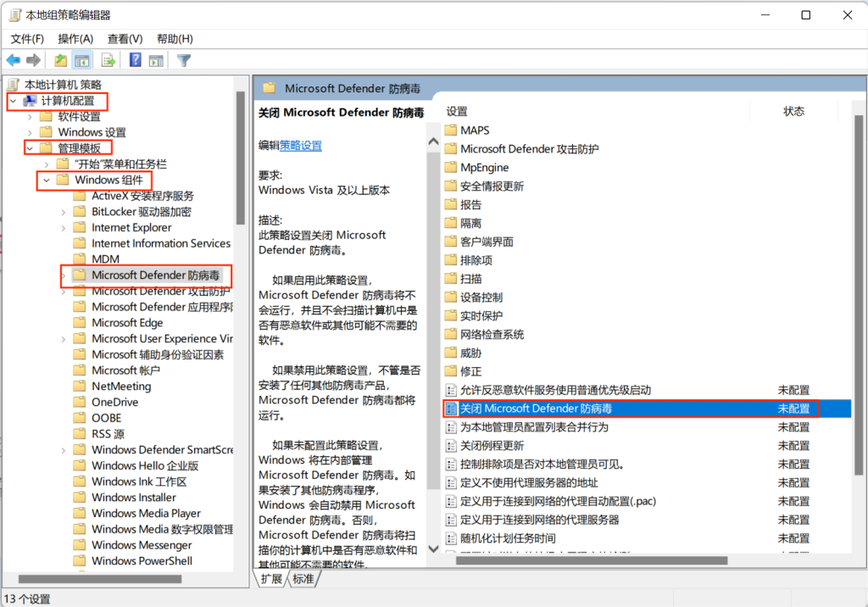
Task: Click the 策略设置 edit link
Action: pyautogui.click(x=301, y=146)
